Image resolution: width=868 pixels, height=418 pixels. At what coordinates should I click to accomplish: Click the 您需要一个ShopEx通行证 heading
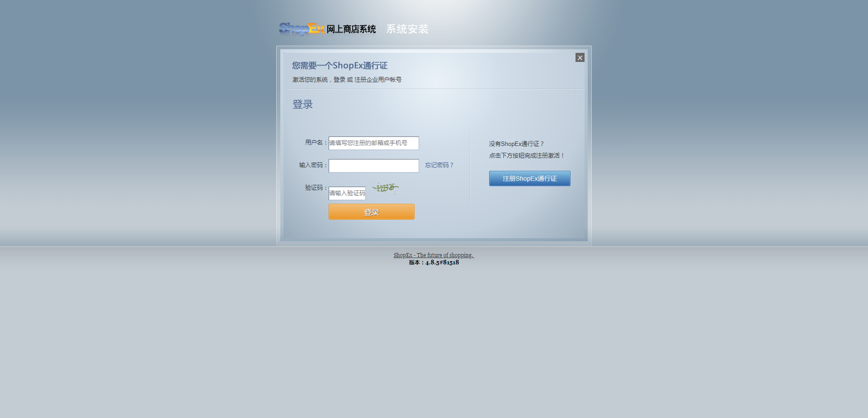(x=340, y=66)
